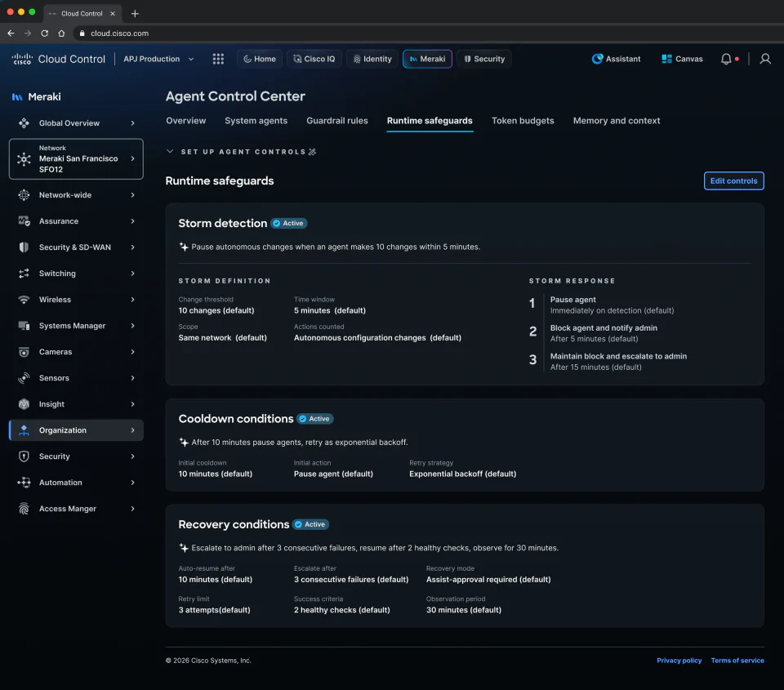The width and height of the screenshot is (784, 690).
Task: Expand the Meraki San Francisco SFO12 network chevron
Action: [x=132, y=158]
